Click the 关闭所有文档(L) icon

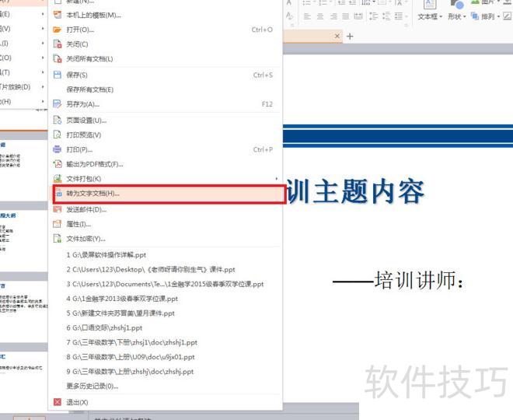coord(58,59)
